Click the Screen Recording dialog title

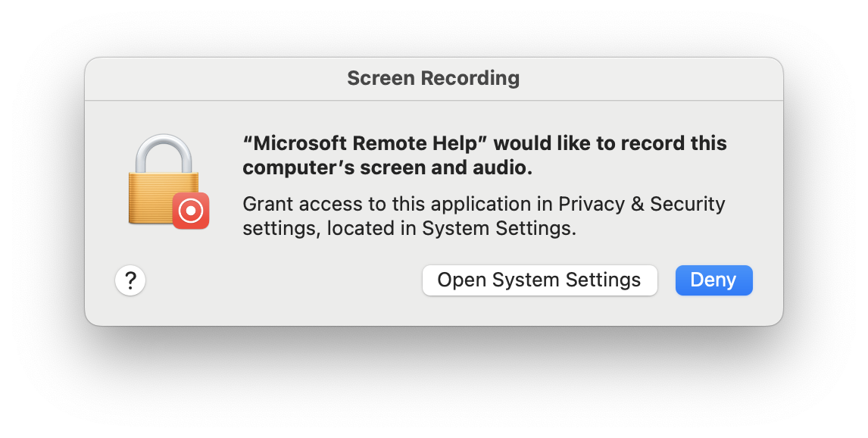pyautogui.click(x=433, y=79)
